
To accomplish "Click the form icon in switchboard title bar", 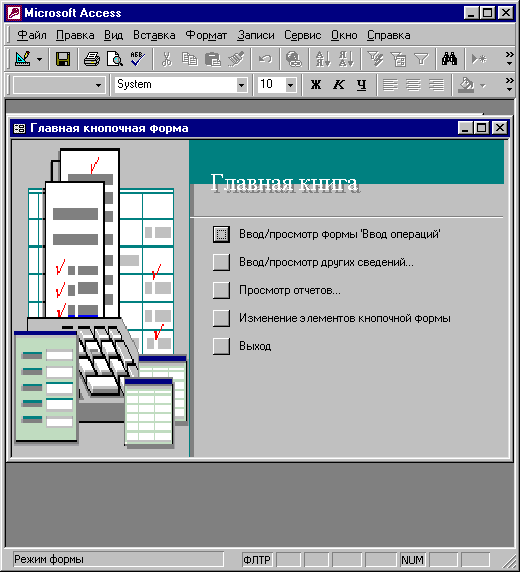I will click(19, 128).
